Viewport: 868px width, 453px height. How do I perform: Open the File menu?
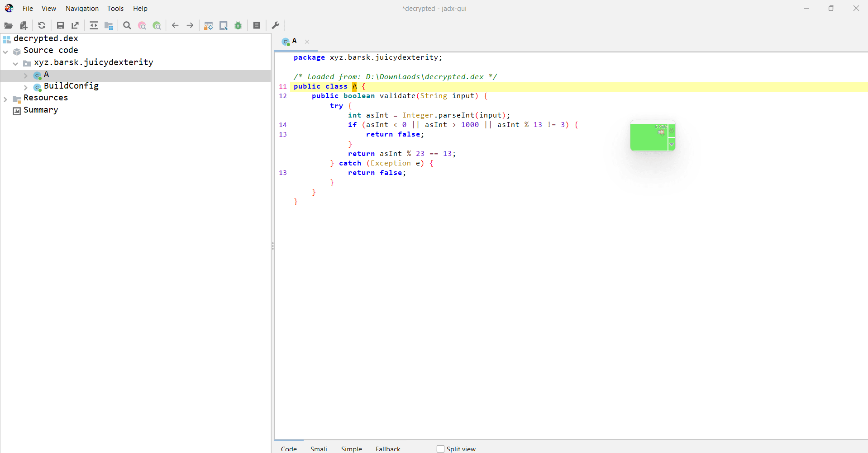28,9
